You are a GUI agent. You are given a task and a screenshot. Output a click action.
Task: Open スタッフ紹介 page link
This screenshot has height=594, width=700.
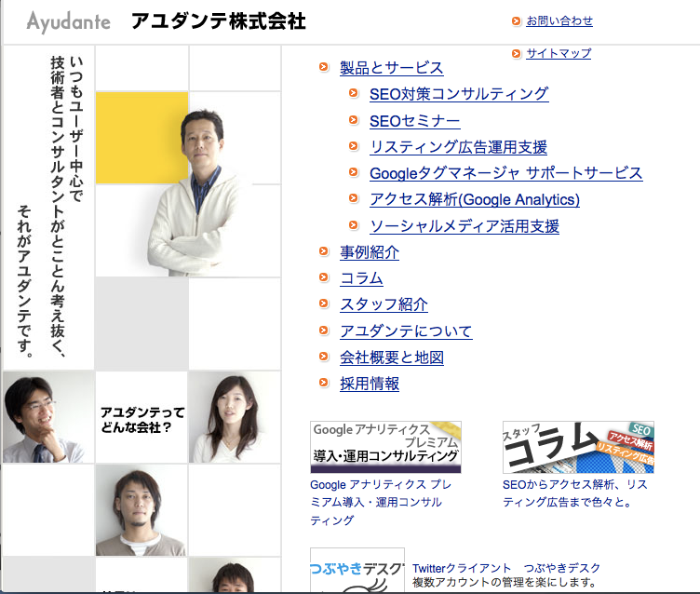click(384, 305)
